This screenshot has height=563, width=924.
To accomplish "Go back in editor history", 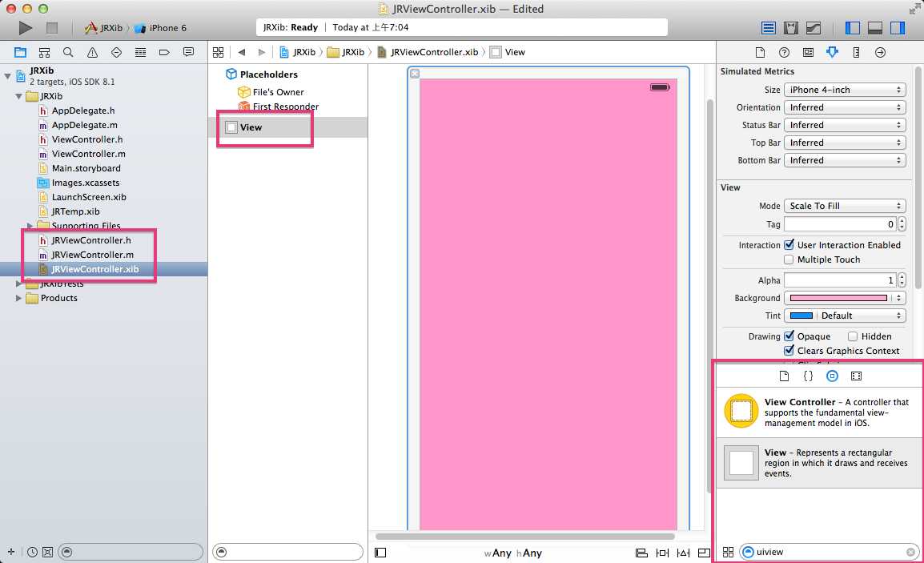I will click(242, 53).
